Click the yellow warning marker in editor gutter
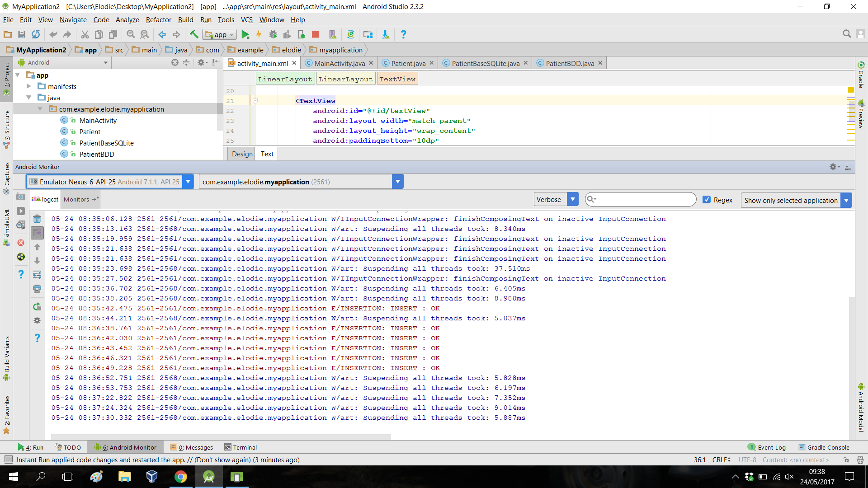This screenshot has width=868, height=488. click(850, 90)
